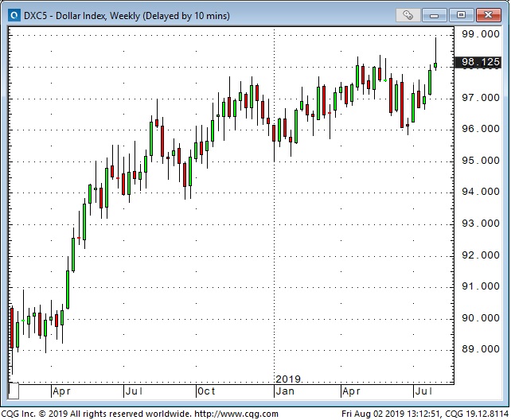511x420 pixels.
Task: Close the DXC5 chart window
Action: 488,15
